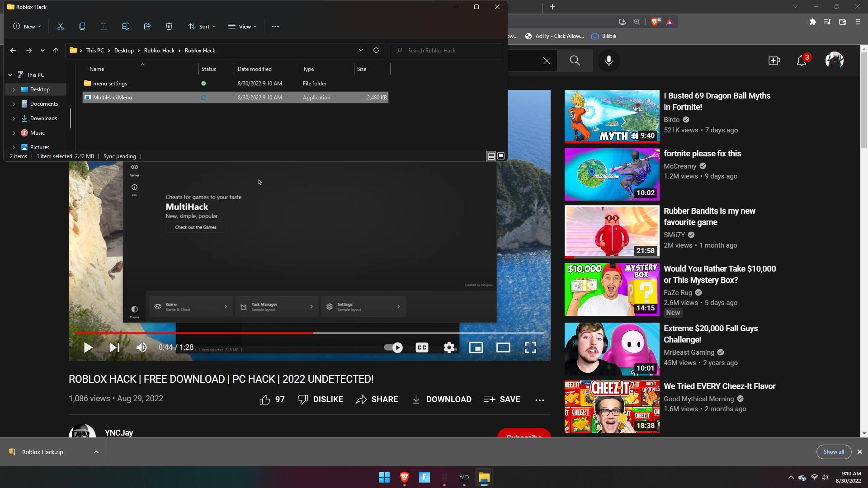The height and width of the screenshot is (488, 868).
Task: Click Show all downloads button
Action: [834, 452]
